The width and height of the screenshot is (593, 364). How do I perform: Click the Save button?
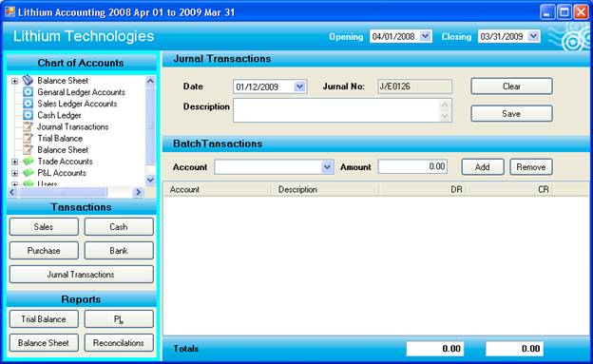point(511,113)
